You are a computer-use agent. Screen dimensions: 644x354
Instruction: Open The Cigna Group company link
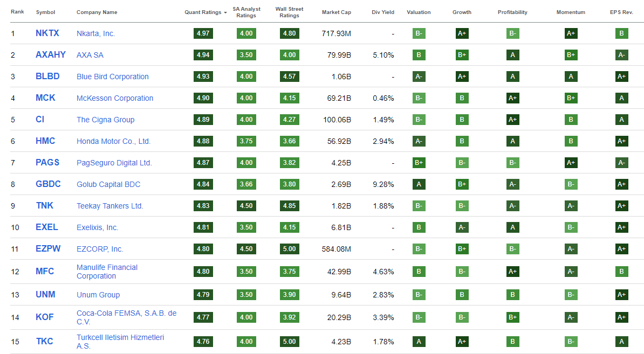105,120
